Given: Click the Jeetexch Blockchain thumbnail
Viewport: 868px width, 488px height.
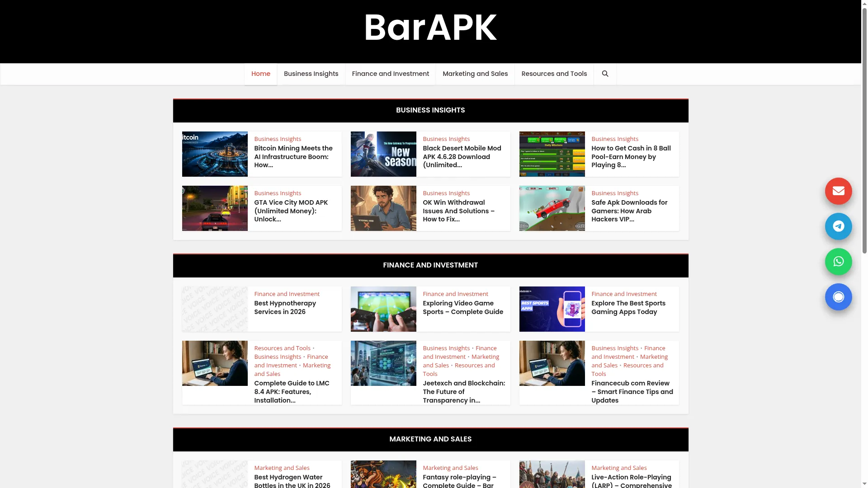Looking at the screenshot, I should click(383, 363).
